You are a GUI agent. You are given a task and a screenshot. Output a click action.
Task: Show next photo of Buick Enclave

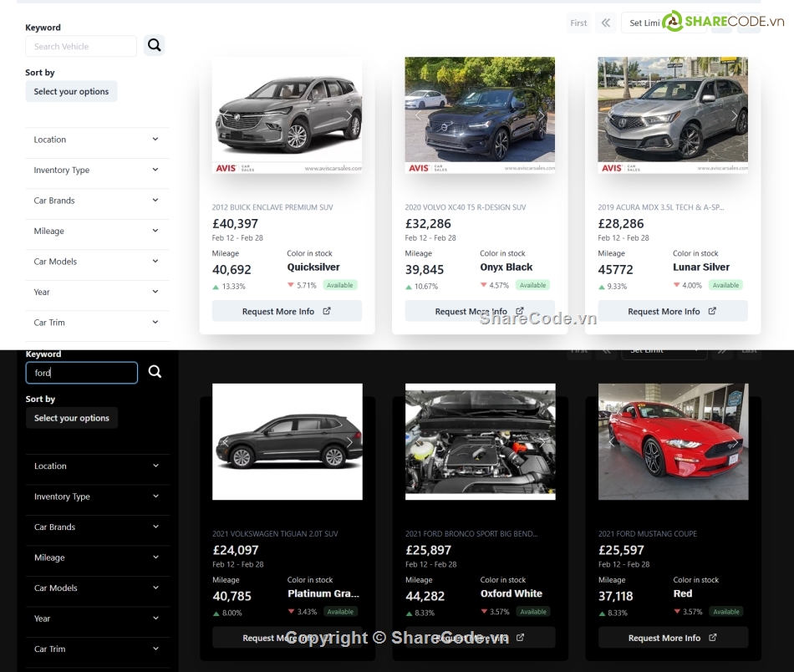(x=349, y=115)
